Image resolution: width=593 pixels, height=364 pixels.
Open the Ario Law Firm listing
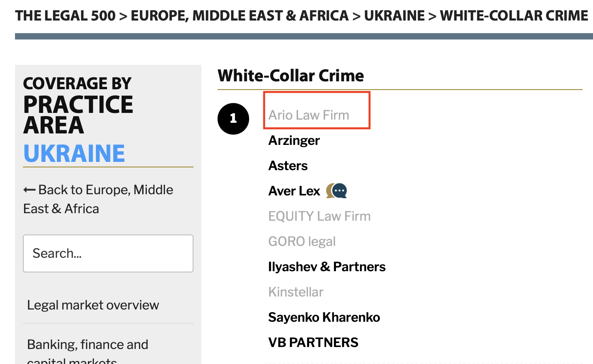[309, 115]
